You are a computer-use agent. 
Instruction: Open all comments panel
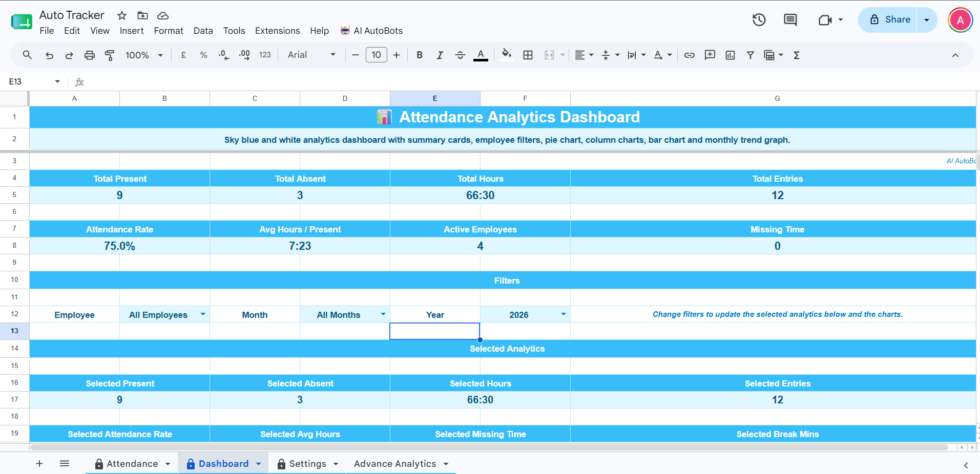click(790, 20)
